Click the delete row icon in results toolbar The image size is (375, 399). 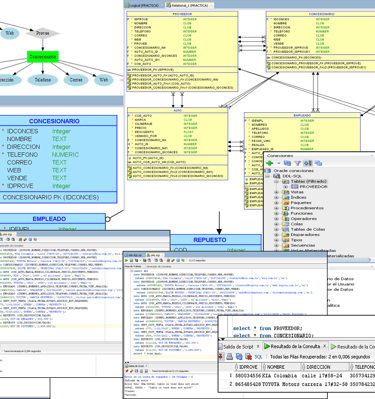(x=248, y=357)
